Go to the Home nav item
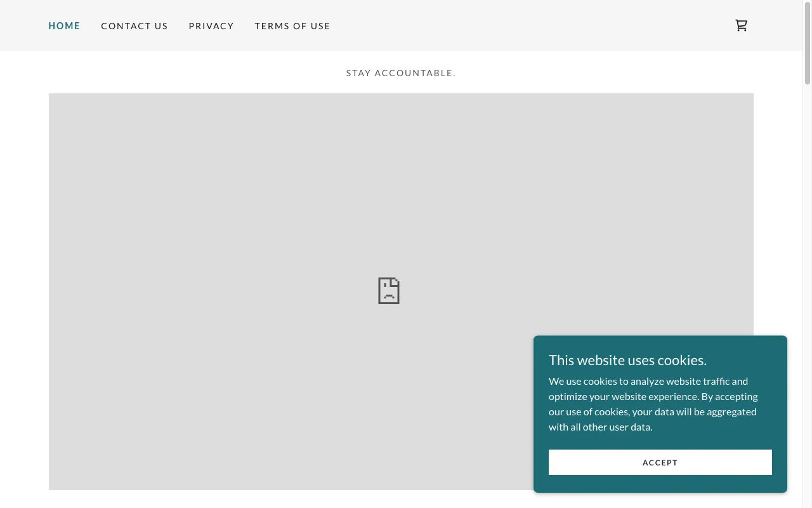This screenshot has width=812, height=508. tap(64, 26)
